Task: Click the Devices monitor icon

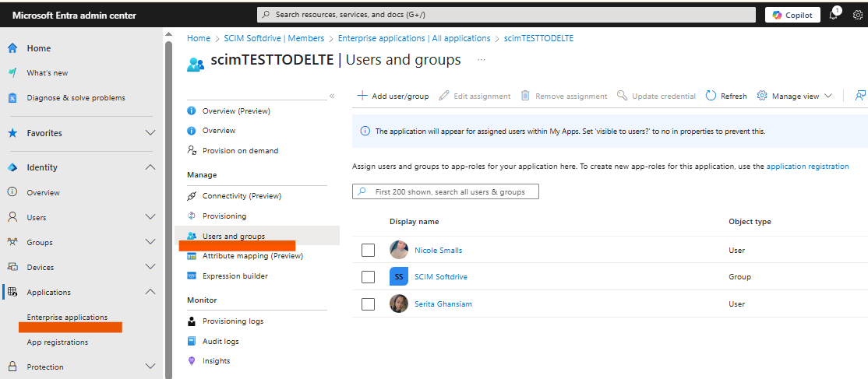Action: (12, 267)
